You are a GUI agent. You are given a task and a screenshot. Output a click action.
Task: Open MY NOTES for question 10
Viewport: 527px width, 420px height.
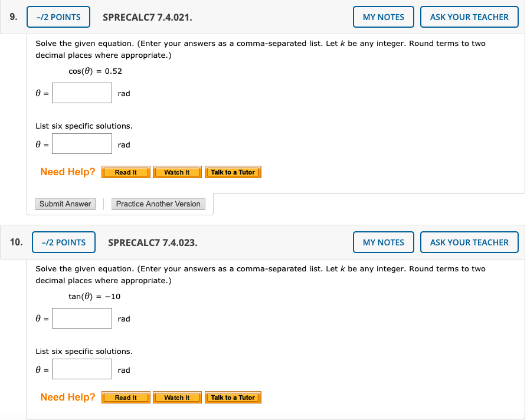384,242
